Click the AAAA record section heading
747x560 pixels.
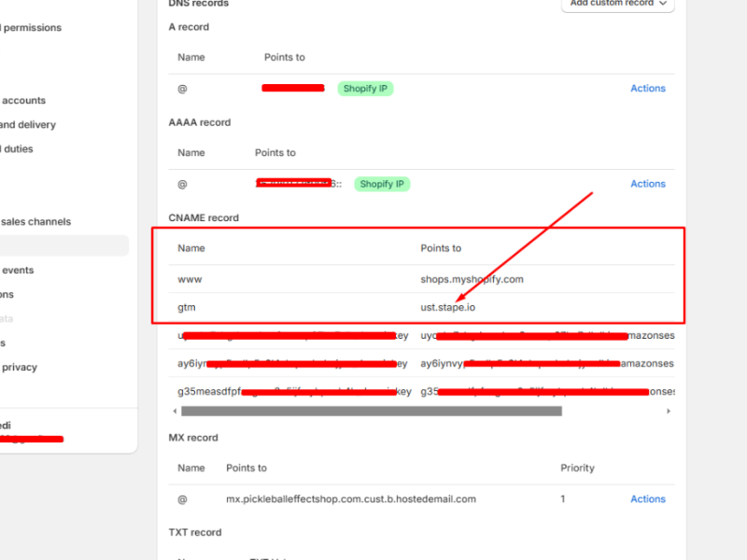tap(200, 122)
